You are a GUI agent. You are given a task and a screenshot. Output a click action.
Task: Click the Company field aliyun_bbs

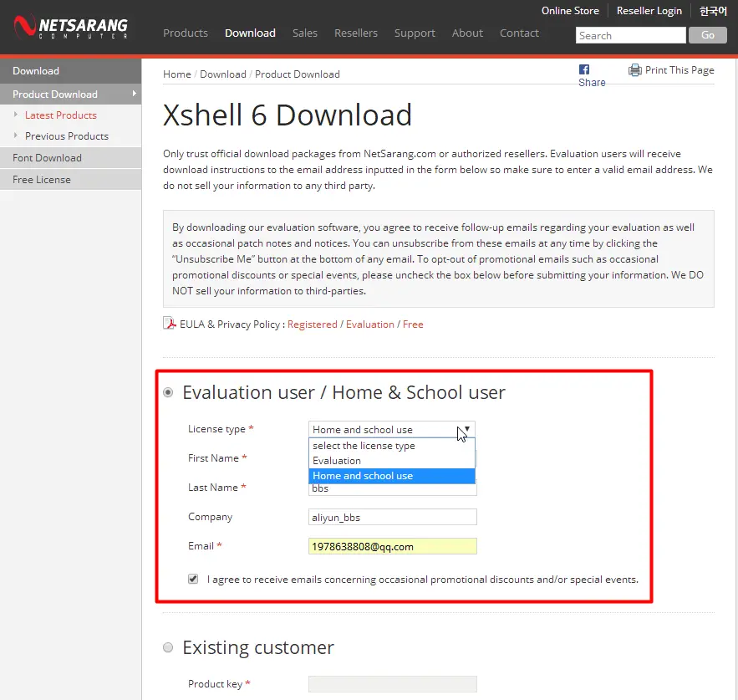pyautogui.click(x=393, y=517)
